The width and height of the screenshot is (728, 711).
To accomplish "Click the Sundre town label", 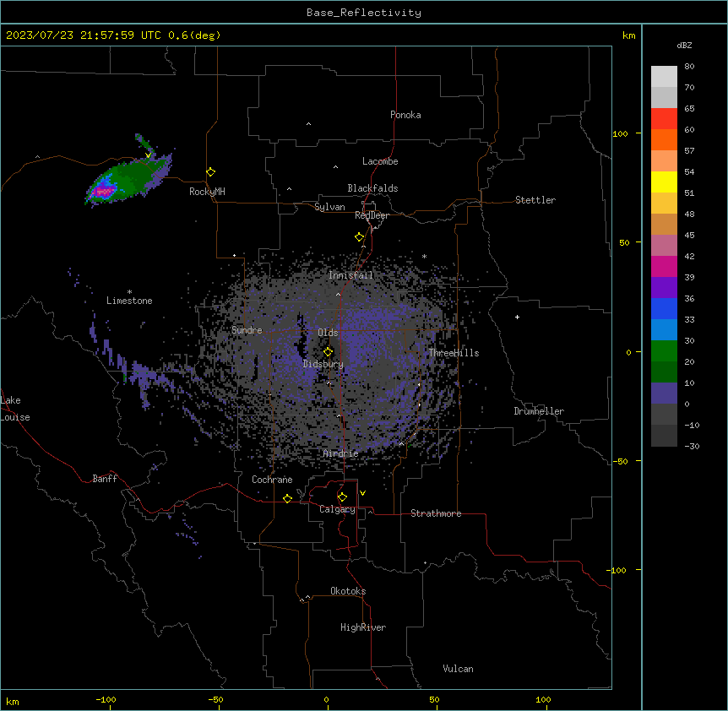I will point(247,330).
